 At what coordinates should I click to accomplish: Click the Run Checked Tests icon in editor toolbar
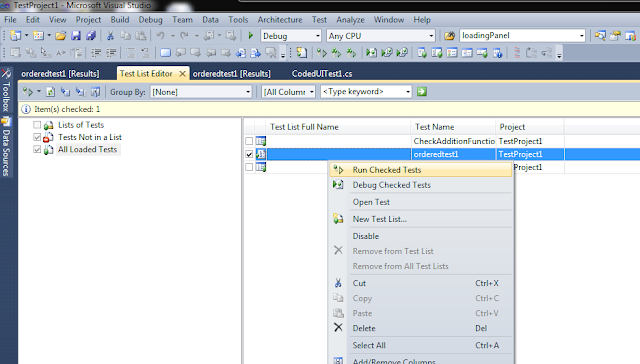(x=28, y=92)
